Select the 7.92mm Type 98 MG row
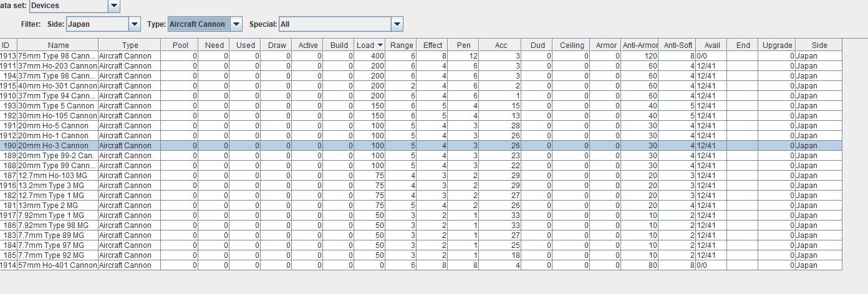This screenshot has height=294, width=868. pos(421,225)
